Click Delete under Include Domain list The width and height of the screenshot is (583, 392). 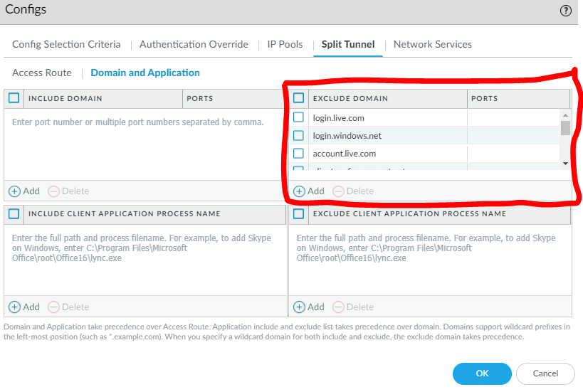pos(68,191)
